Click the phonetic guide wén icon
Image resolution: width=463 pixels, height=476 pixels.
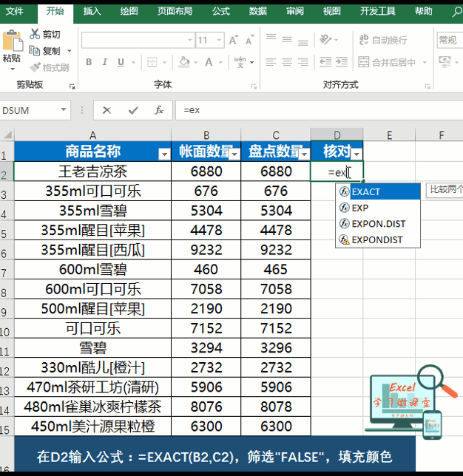[x=240, y=62]
